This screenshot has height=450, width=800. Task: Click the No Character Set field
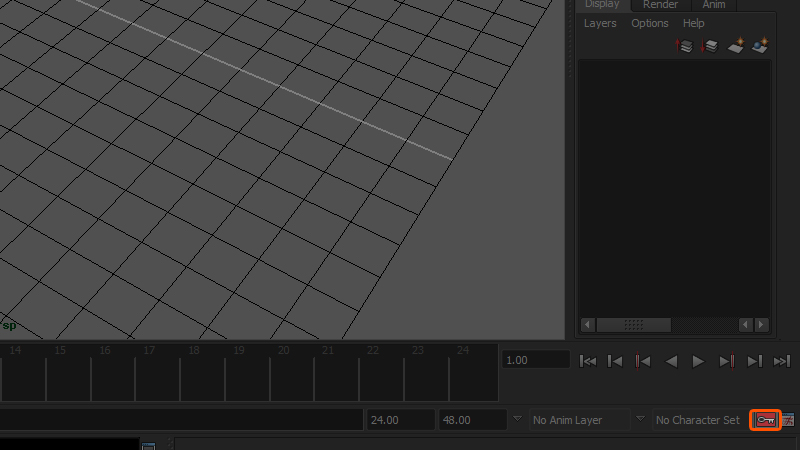pyautogui.click(x=699, y=420)
